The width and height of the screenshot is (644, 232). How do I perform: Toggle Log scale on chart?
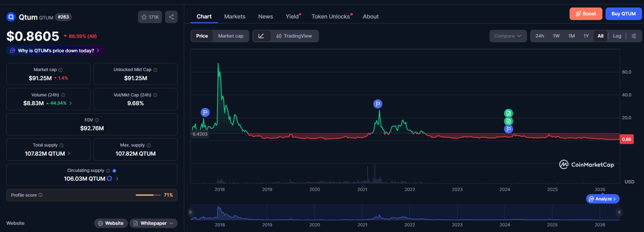click(x=617, y=36)
